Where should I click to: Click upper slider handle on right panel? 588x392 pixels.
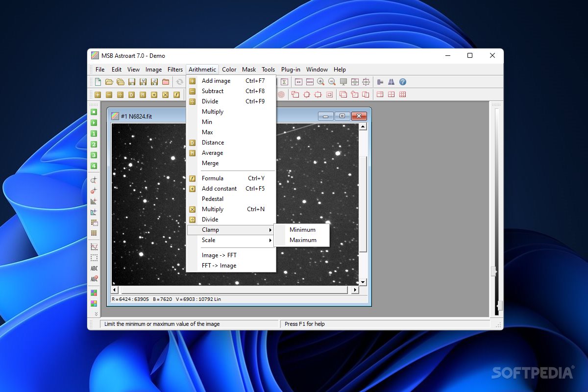(x=494, y=271)
